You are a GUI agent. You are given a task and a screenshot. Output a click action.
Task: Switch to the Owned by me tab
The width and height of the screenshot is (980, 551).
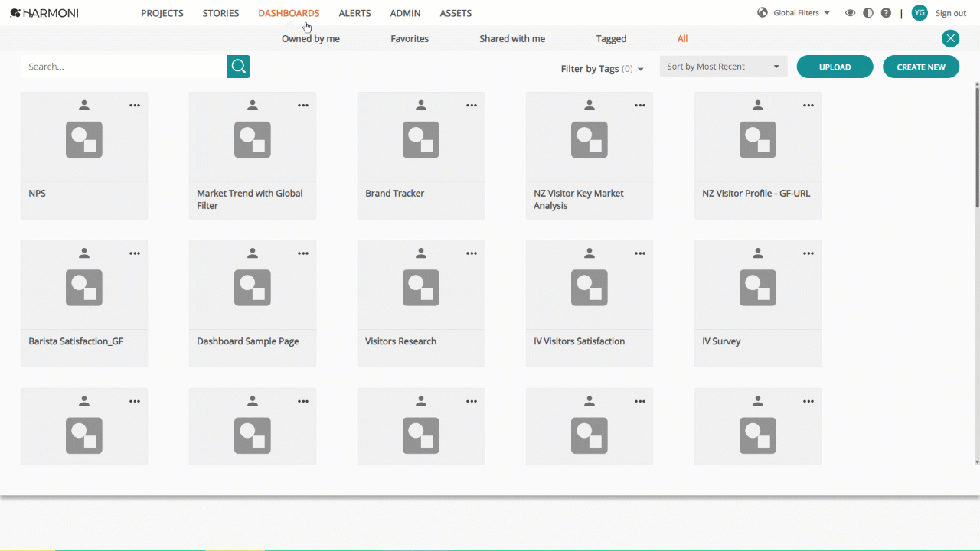(311, 39)
